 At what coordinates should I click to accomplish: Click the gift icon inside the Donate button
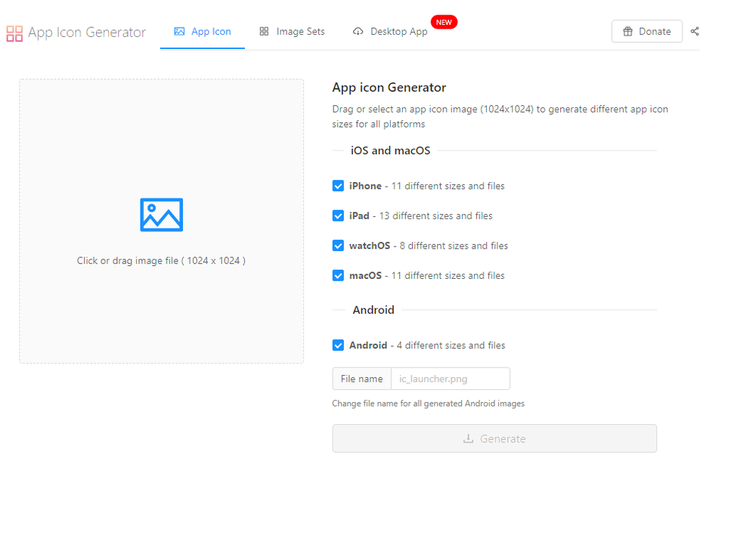tap(628, 31)
